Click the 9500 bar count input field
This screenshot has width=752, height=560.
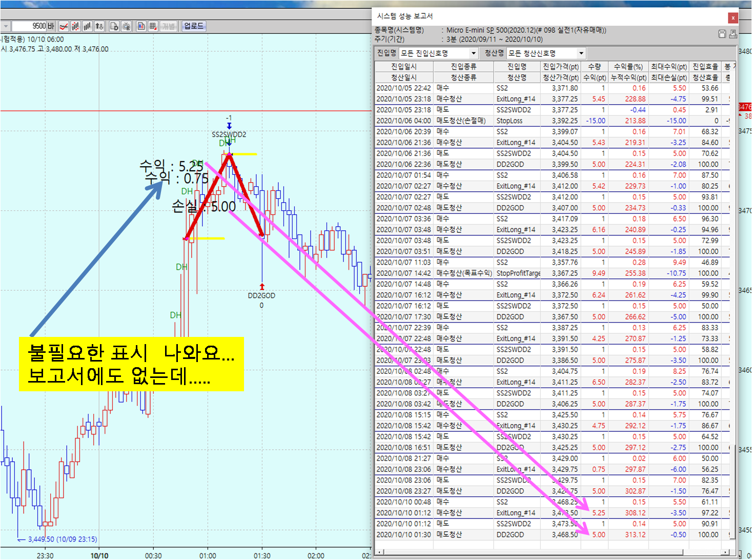(x=31, y=26)
